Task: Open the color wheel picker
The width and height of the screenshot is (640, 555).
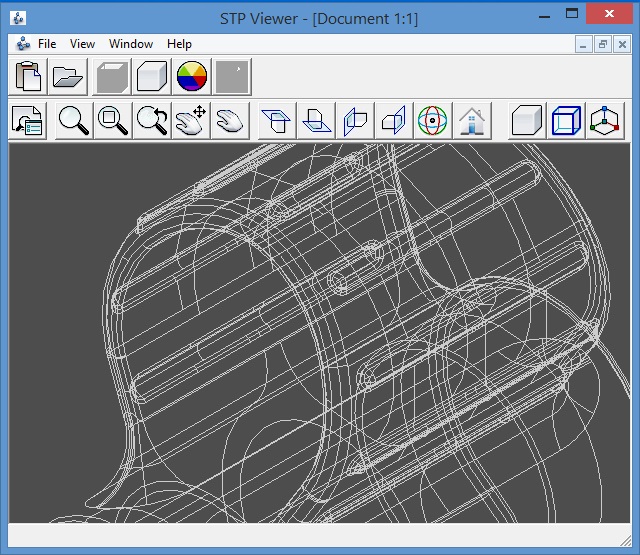Action: pyautogui.click(x=192, y=76)
